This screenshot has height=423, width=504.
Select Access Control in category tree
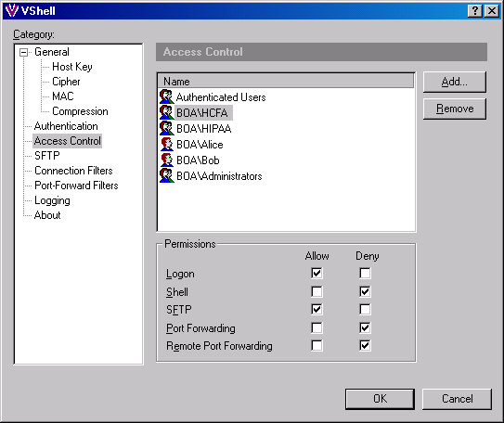(68, 141)
